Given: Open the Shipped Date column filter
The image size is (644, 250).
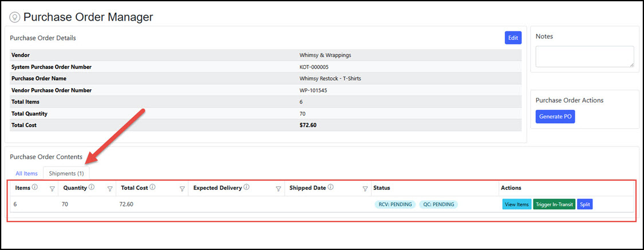Looking at the screenshot, I should click(x=365, y=188).
